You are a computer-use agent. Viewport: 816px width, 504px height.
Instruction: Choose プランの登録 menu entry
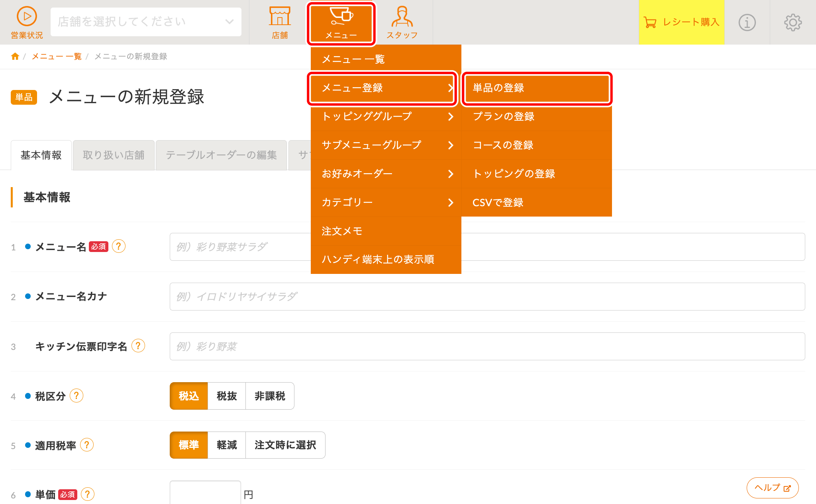[537, 116]
